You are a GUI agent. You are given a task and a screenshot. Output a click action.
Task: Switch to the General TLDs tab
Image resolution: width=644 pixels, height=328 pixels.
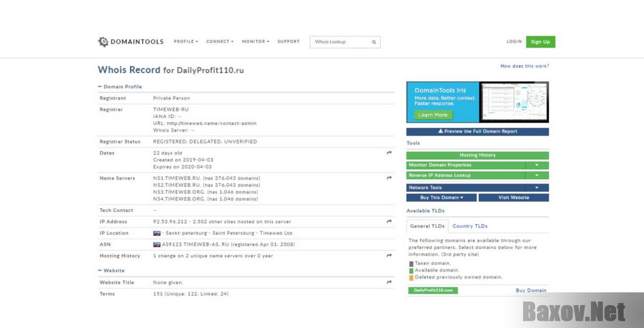(427, 226)
